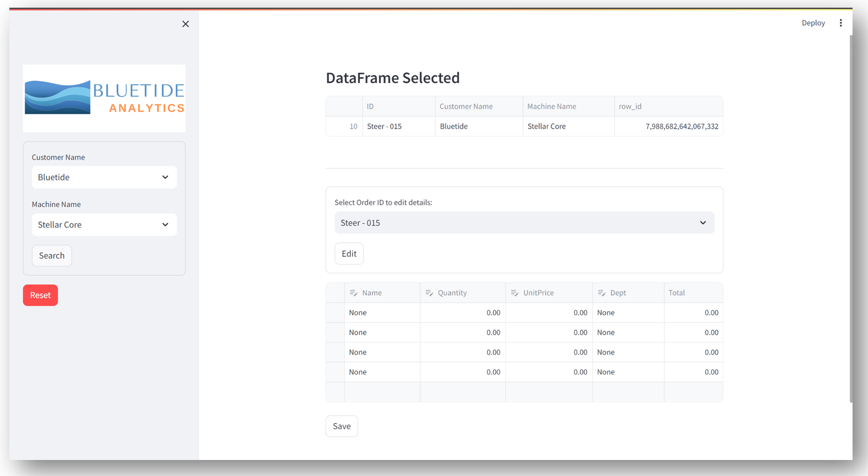
Task: Click the Bluetide Analytics logo
Action: click(104, 98)
